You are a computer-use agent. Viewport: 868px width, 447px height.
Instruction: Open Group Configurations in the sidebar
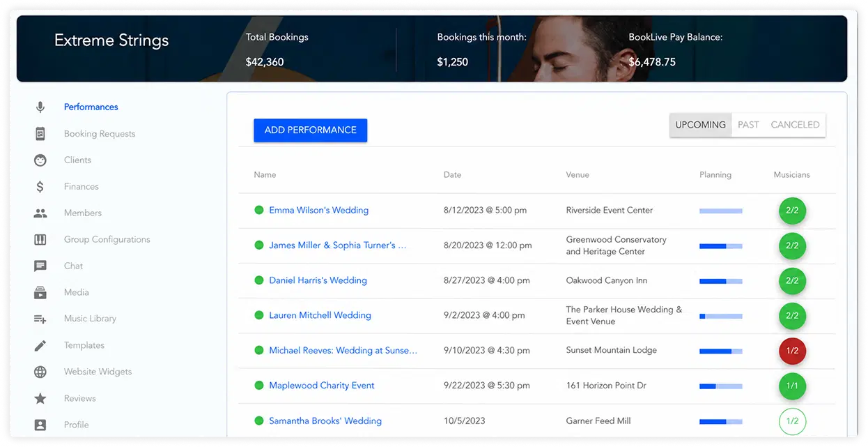107,240
